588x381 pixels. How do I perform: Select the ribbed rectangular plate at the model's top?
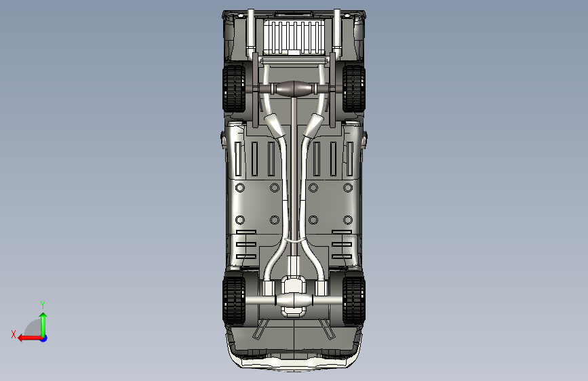tap(294, 36)
